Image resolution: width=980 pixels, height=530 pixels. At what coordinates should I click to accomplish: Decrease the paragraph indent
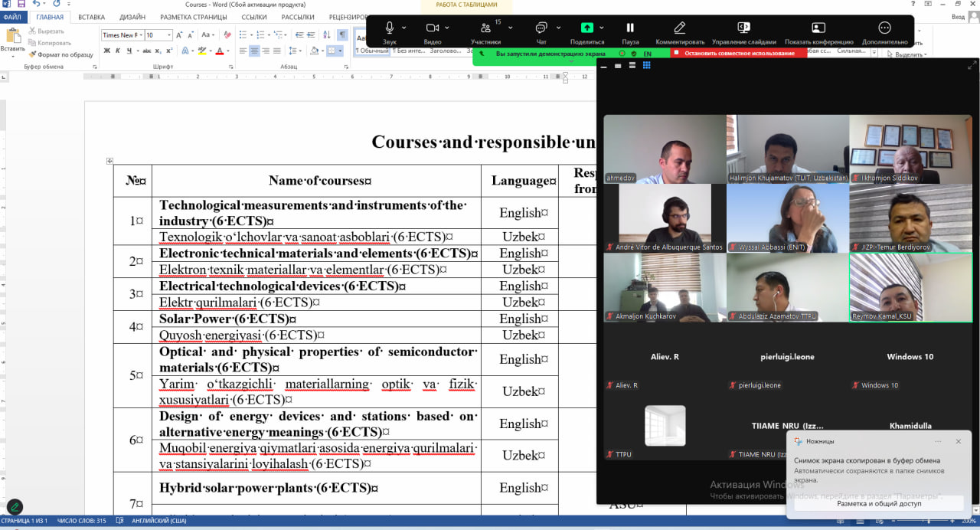(300, 35)
